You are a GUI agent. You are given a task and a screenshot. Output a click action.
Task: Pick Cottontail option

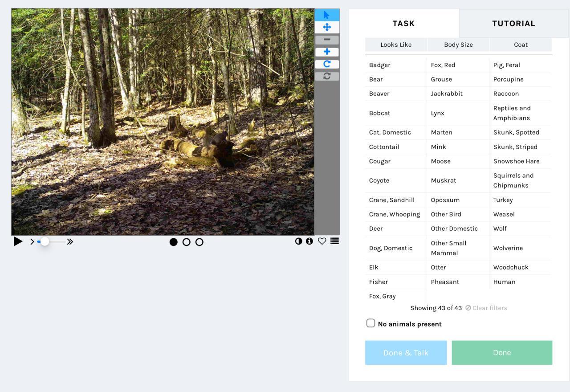tap(396, 147)
